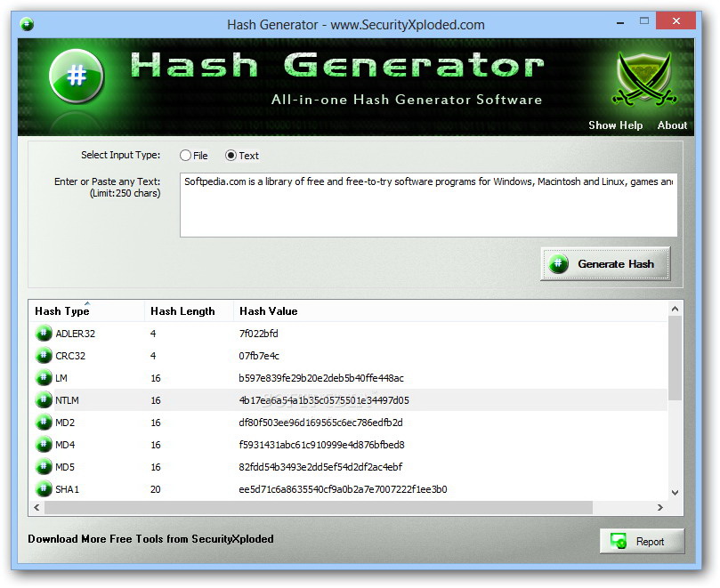Select the CRC32 hash type text
The height and width of the screenshot is (588, 720).
(70, 356)
